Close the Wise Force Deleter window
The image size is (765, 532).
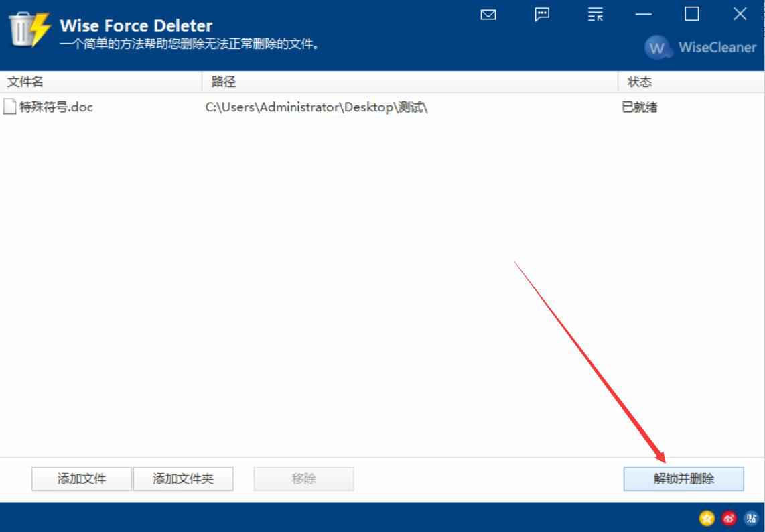[740, 14]
